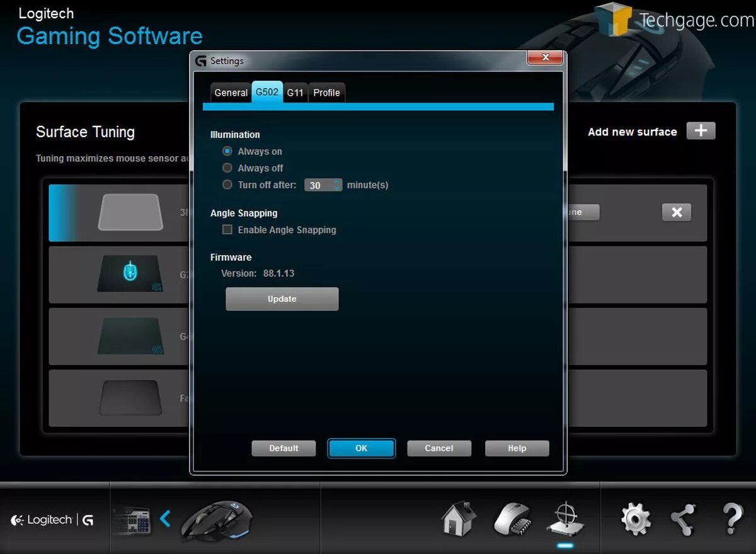Click the share icon in bottom bar
The height and width of the screenshot is (554, 756).
tap(683, 519)
